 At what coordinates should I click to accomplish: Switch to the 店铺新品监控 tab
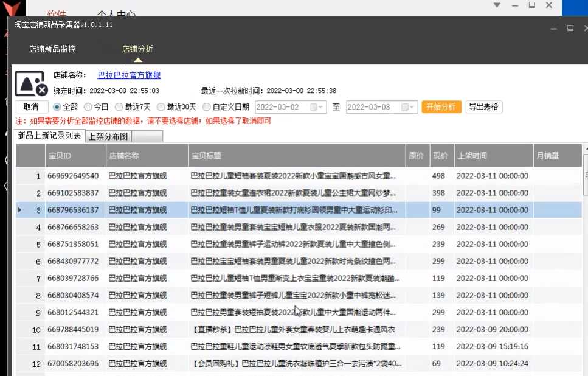coord(52,49)
